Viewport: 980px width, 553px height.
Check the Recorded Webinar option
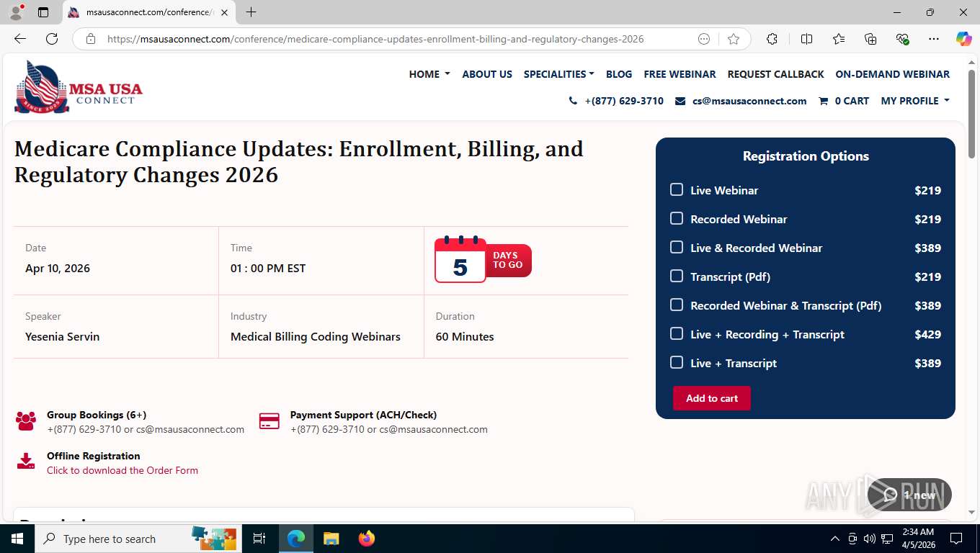click(x=677, y=218)
